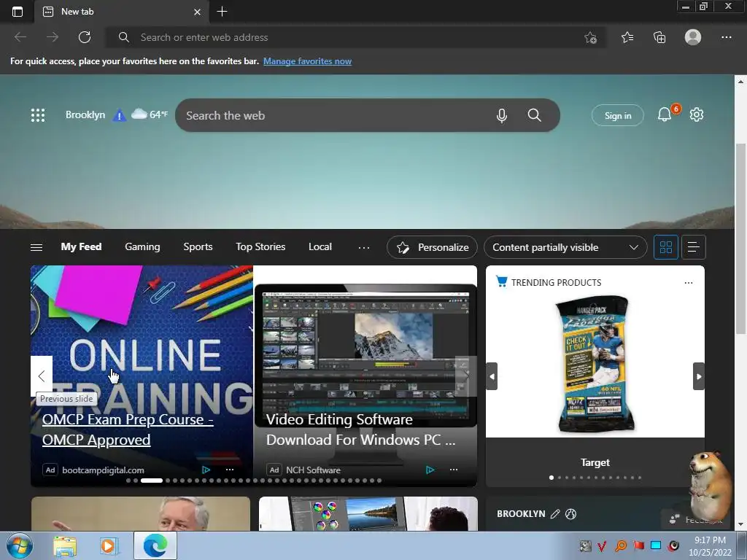Show next trending product
747x560 pixels.
pyautogui.click(x=698, y=376)
